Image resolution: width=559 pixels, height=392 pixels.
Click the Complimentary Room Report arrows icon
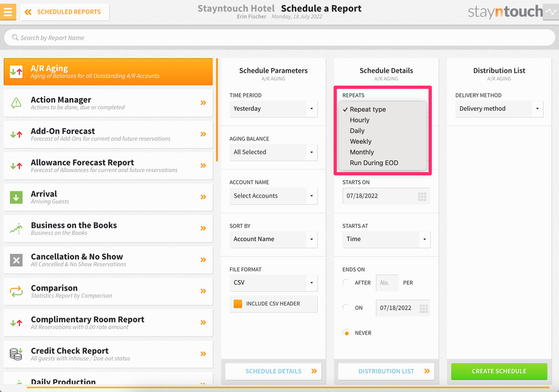coord(16,323)
